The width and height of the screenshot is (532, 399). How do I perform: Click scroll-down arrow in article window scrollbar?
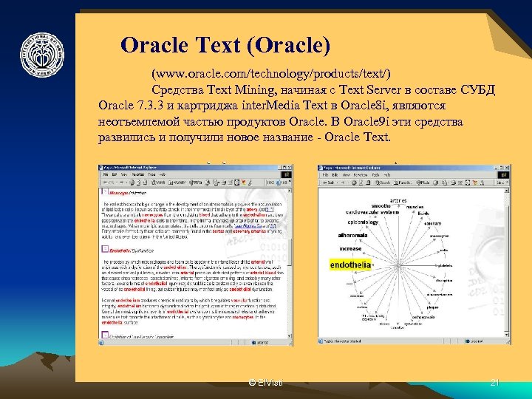tap(290, 336)
